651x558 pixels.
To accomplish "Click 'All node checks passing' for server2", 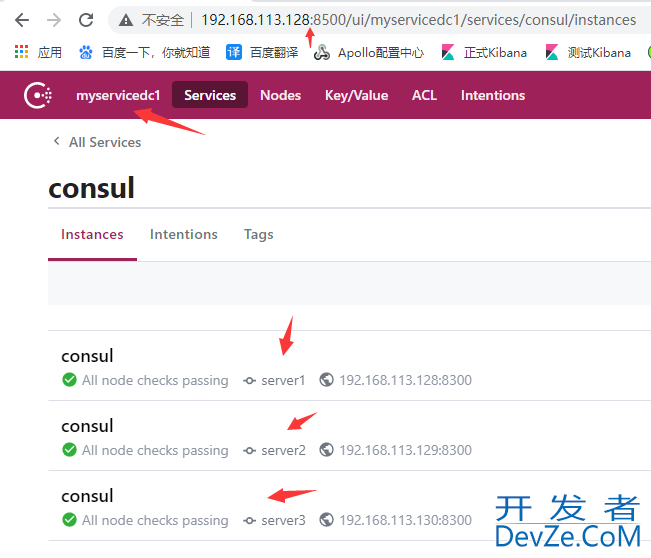I will (155, 450).
